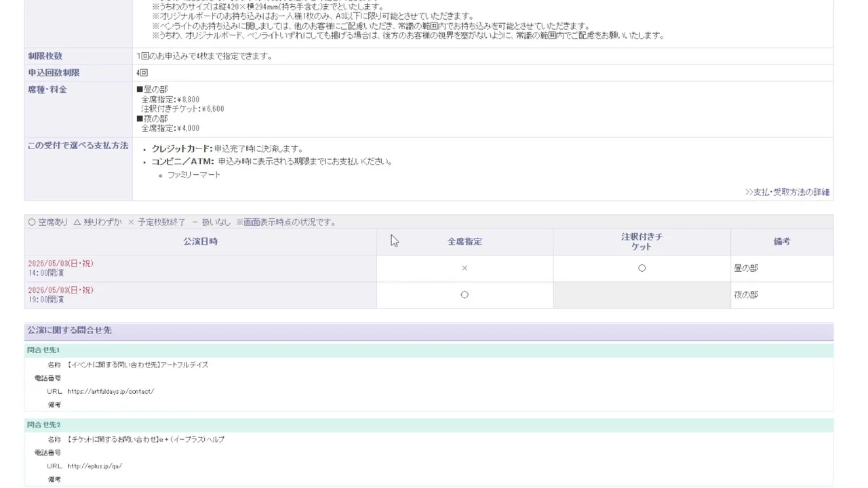Image resolution: width=868 pixels, height=488 pixels.
Task: Open the 支払・受取方法の詳細 link
Action: [787, 192]
